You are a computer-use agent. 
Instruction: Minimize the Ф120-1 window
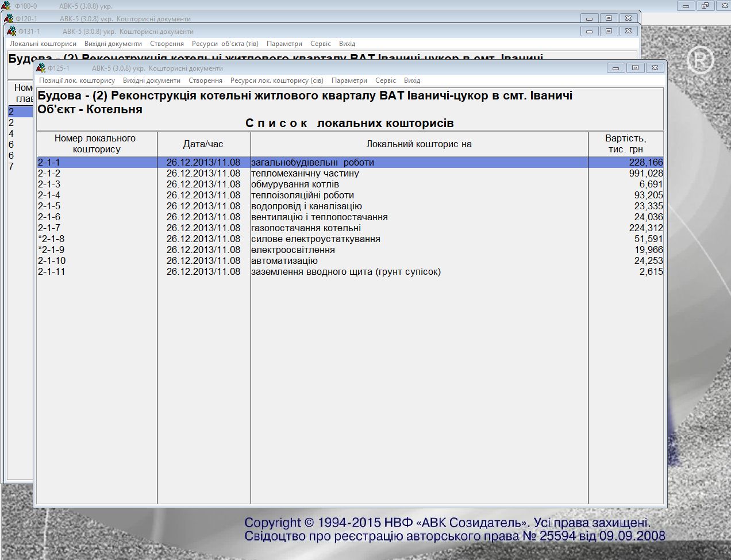pos(589,18)
